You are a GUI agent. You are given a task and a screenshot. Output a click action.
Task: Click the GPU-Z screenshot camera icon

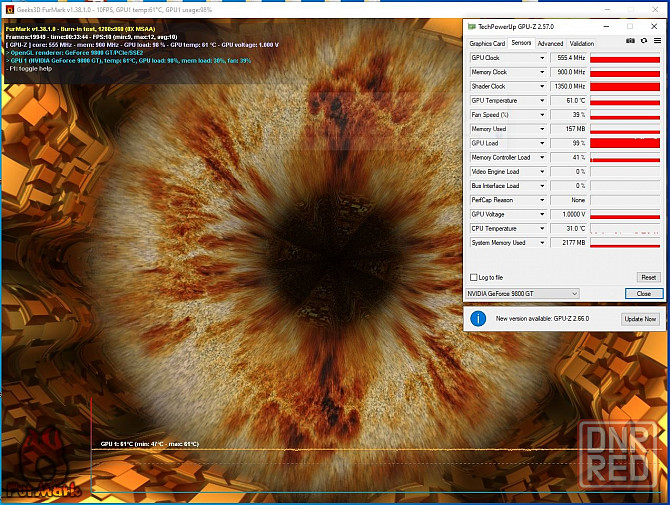point(630,41)
